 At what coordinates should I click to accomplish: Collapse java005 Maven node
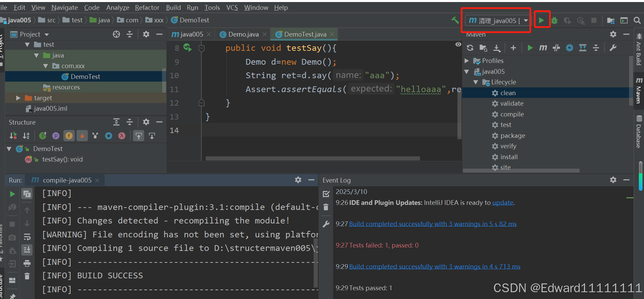467,72
